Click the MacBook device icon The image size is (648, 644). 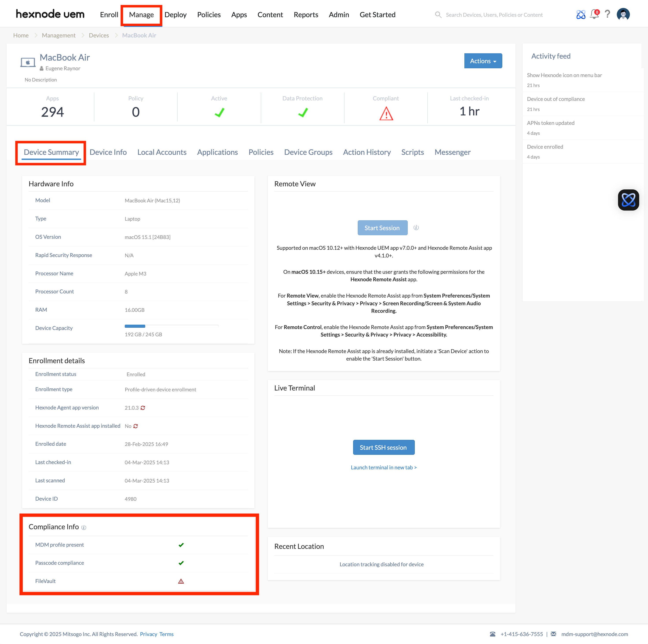click(x=28, y=62)
